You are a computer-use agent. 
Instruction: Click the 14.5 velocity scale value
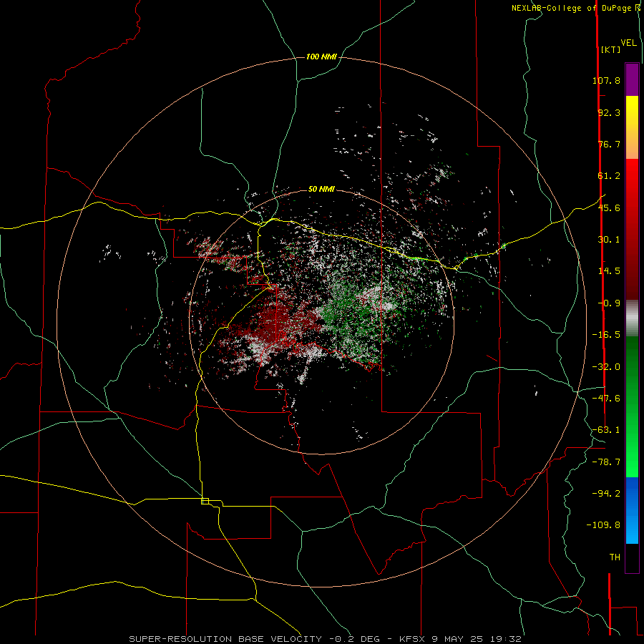(x=609, y=271)
